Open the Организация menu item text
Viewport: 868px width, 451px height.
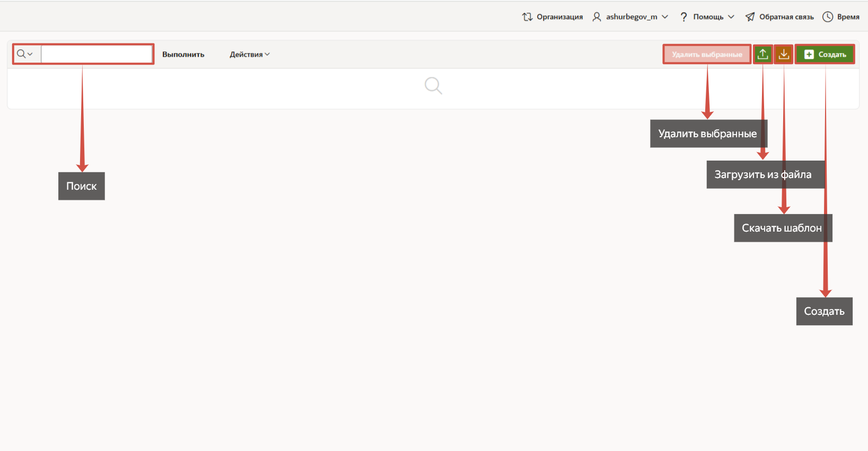[x=559, y=17]
